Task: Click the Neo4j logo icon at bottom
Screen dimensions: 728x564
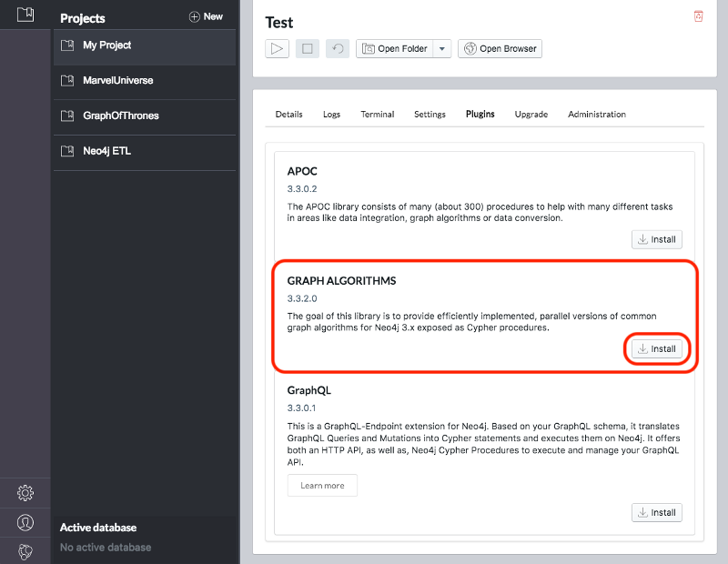Action: pos(25,551)
